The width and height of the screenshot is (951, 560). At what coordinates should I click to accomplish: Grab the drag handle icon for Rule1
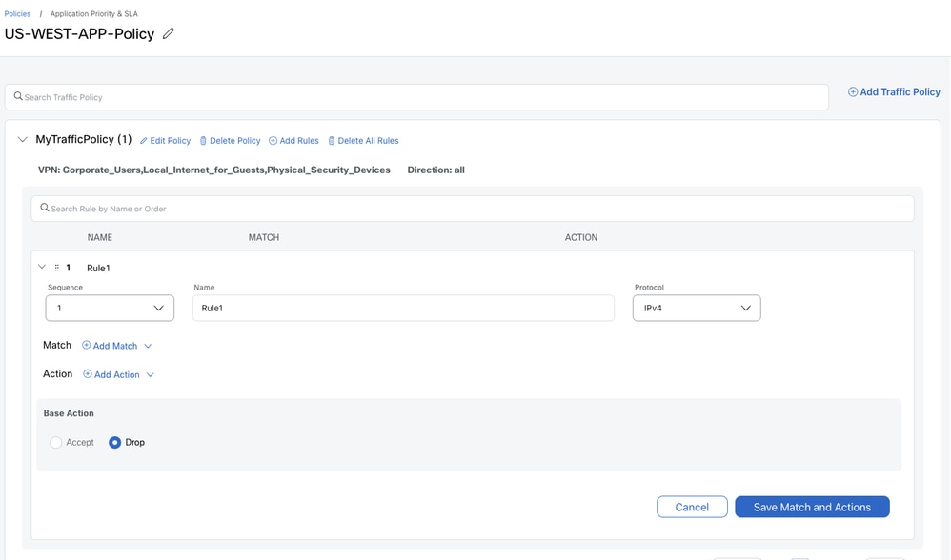(x=56, y=268)
